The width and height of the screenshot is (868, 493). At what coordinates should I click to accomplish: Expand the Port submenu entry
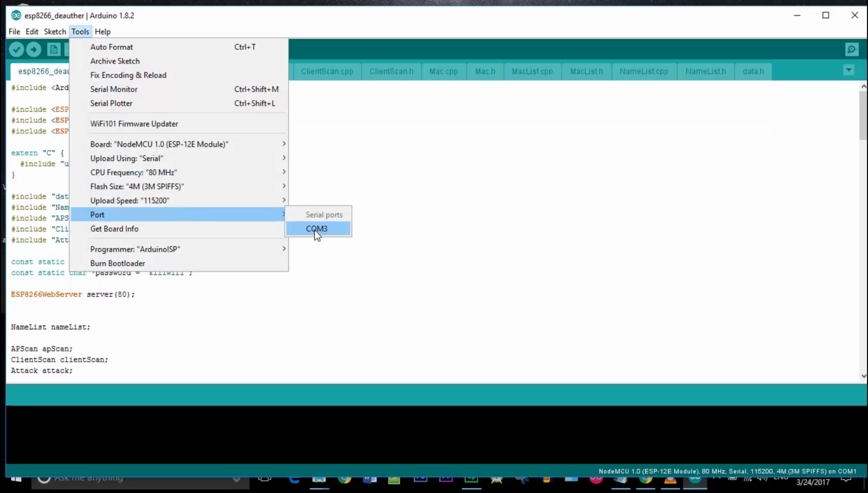[x=179, y=214]
